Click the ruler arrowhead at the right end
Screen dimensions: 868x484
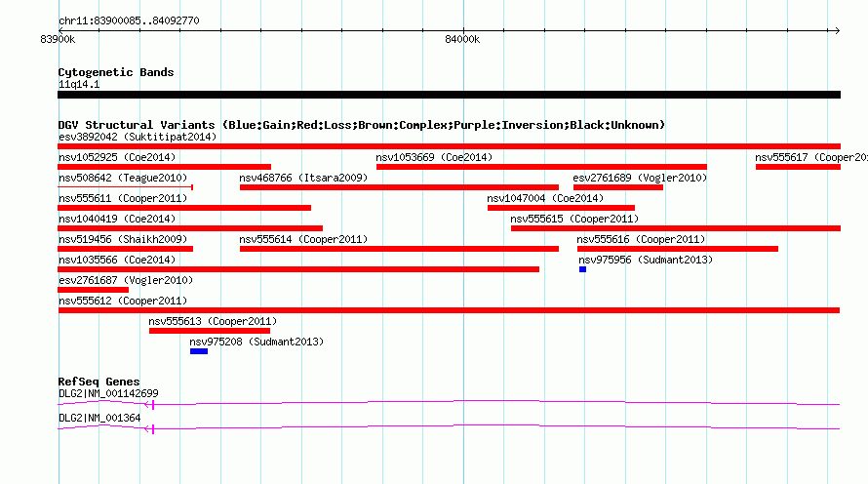[x=837, y=30]
